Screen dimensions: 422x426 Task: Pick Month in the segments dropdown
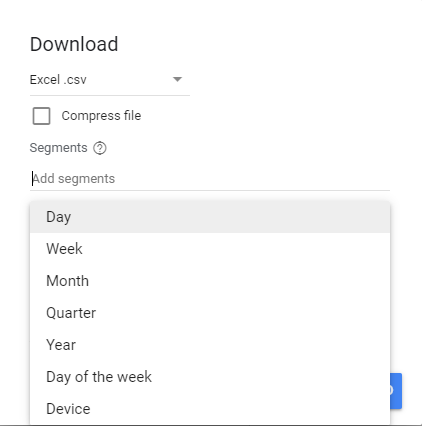210,281
